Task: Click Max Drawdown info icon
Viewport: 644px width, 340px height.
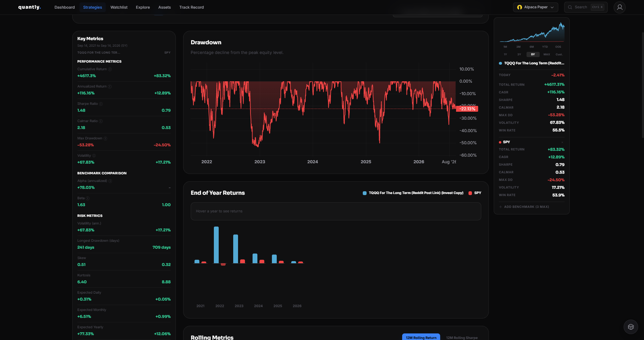Action: coord(105,138)
